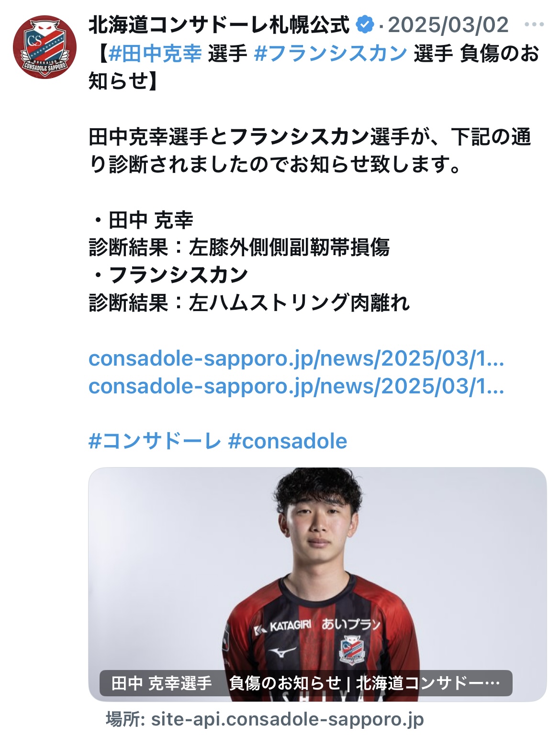
Task: Tap the ・フランシスカン bullet line
Action: tap(169, 275)
